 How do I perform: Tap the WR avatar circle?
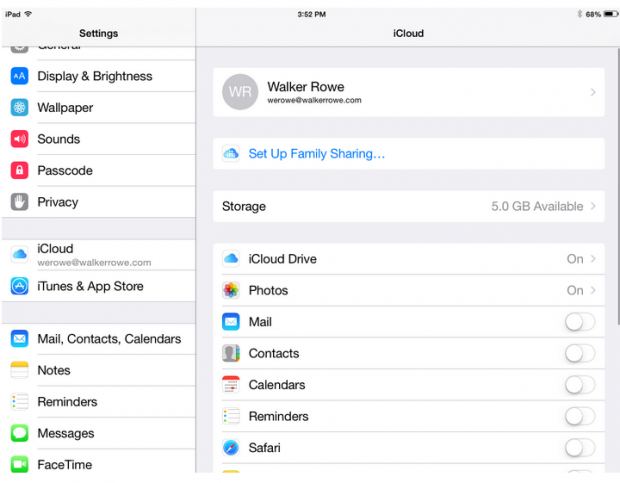tap(240, 92)
